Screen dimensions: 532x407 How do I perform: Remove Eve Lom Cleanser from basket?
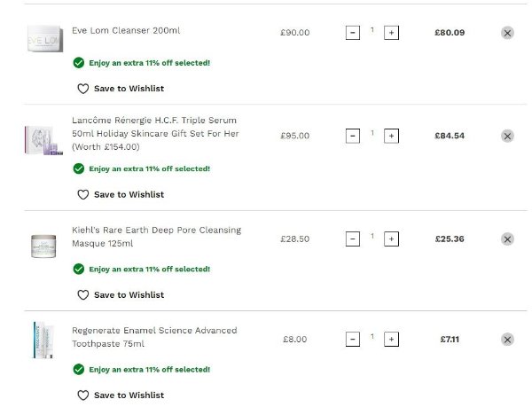[507, 33]
